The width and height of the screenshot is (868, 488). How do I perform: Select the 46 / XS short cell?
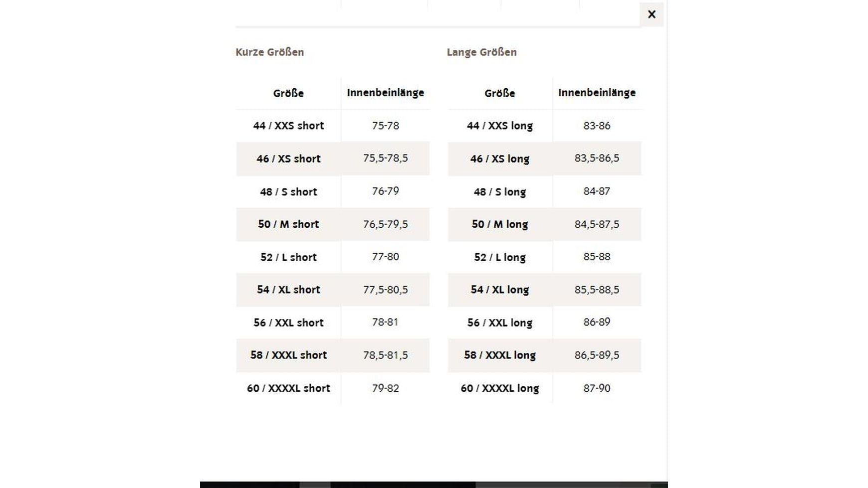288,159
